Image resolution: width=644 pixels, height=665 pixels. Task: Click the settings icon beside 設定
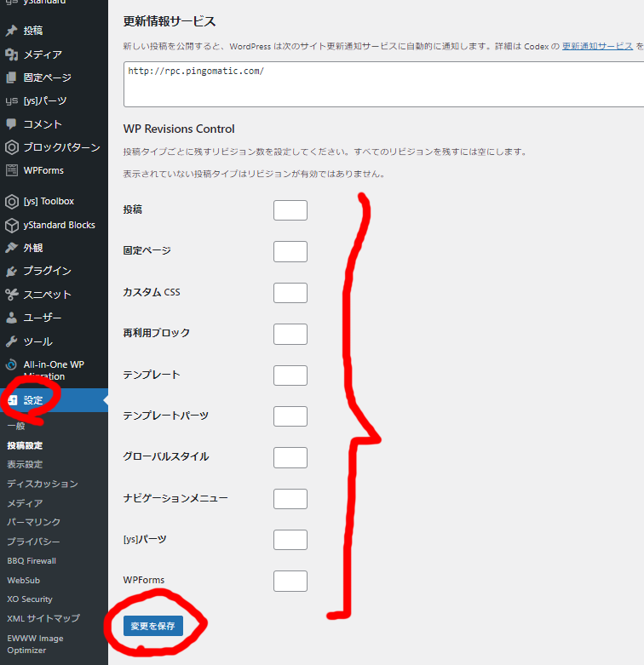click(x=12, y=400)
